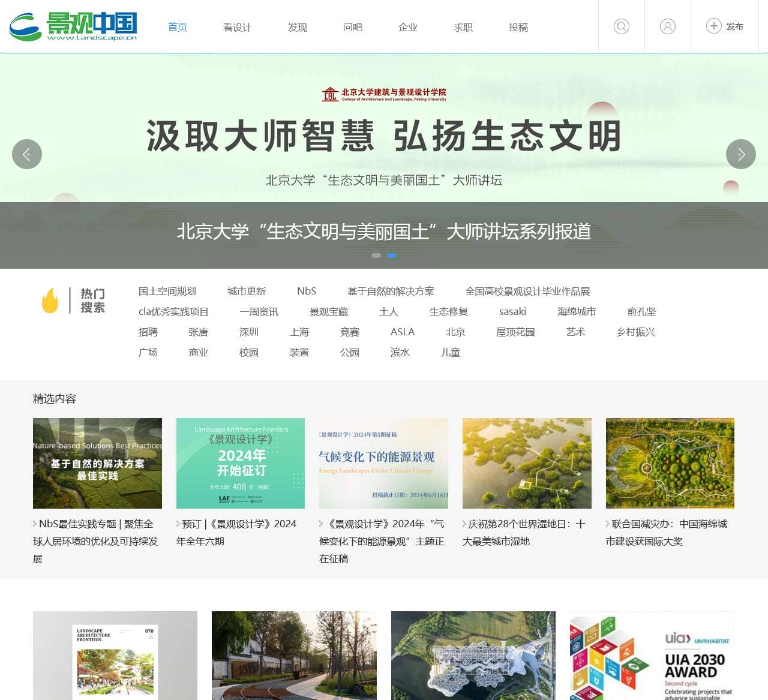Screen dimensions: 768x700
Task: Open the 企业 navigation item
Action: [408, 27]
